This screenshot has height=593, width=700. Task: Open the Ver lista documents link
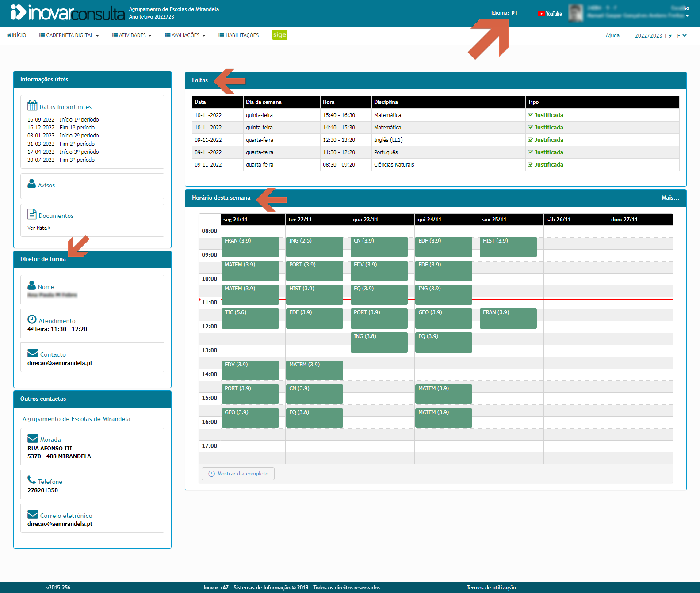tap(38, 228)
